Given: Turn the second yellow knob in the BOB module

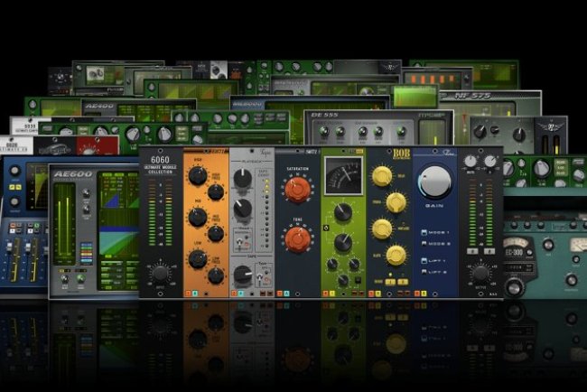Looking at the screenshot, I should (396, 202).
